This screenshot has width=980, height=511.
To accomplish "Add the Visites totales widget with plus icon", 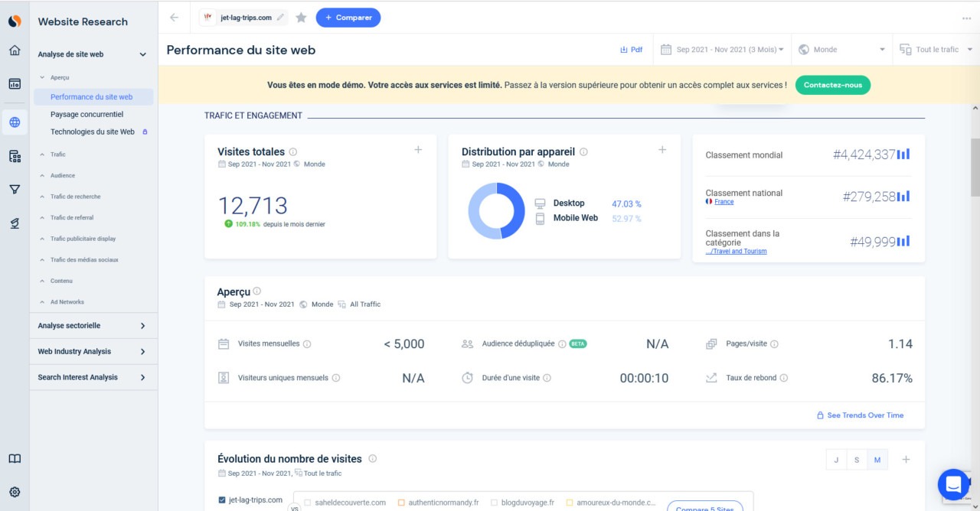I will [418, 150].
